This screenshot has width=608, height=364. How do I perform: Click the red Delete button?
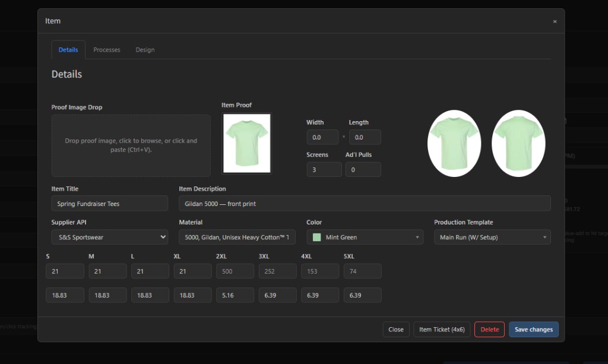489,329
